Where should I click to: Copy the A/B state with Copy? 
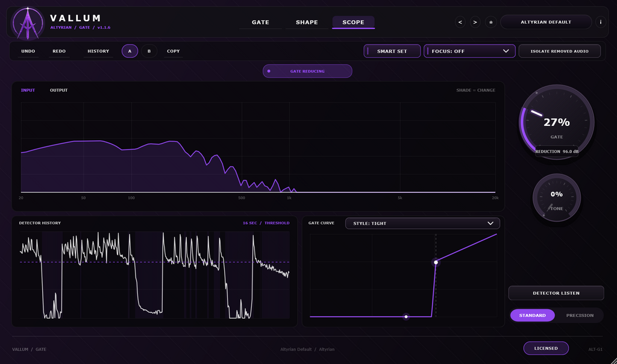173,51
